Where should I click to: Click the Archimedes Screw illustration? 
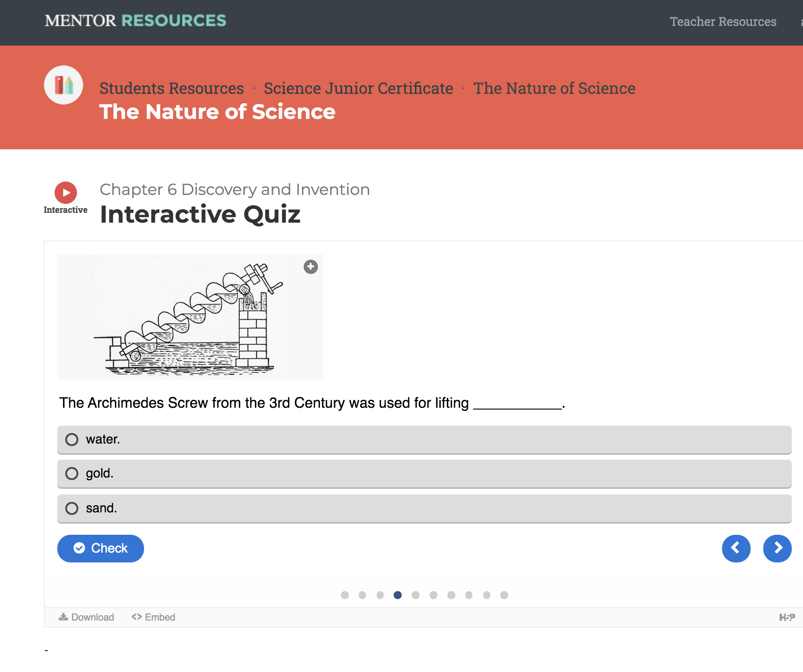(x=190, y=317)
